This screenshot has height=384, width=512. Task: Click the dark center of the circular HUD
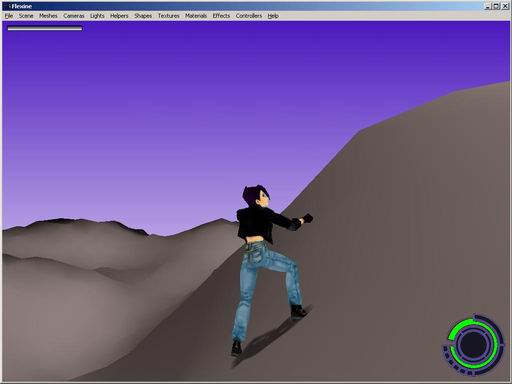pyautogui.click(x=473, y=344)
